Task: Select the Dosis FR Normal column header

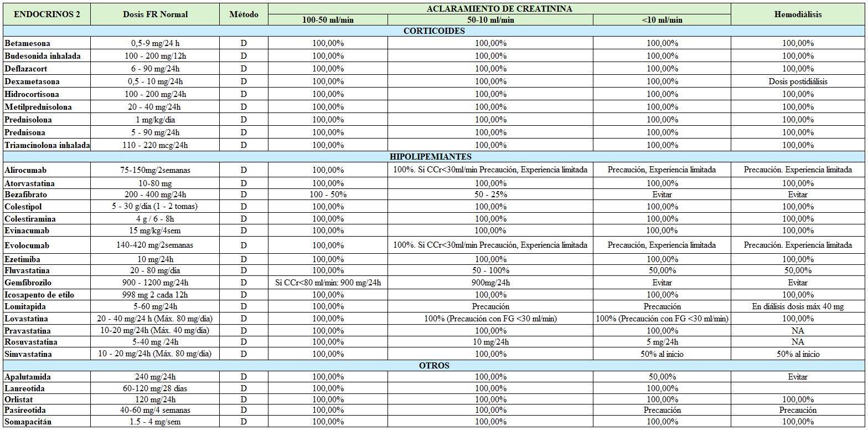Action: 155,14
